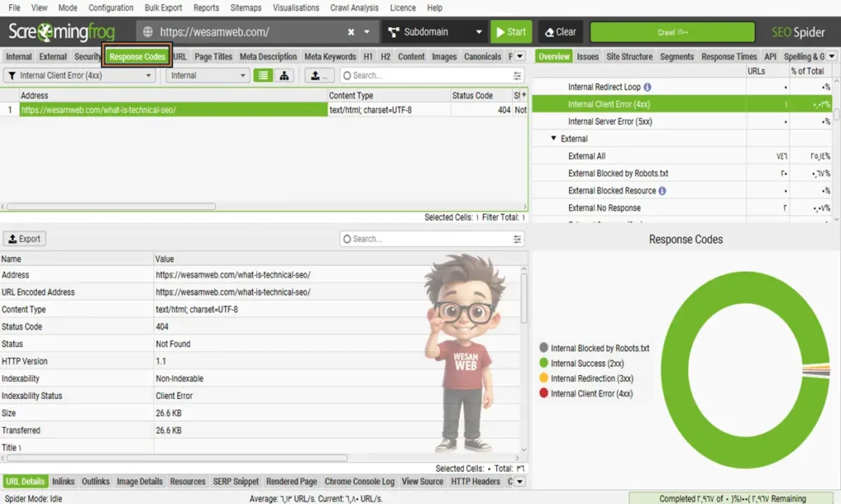The width and height of the screenshot is (841, 504).
Task: Collapse the External tree section
Action: coord(554,139)
